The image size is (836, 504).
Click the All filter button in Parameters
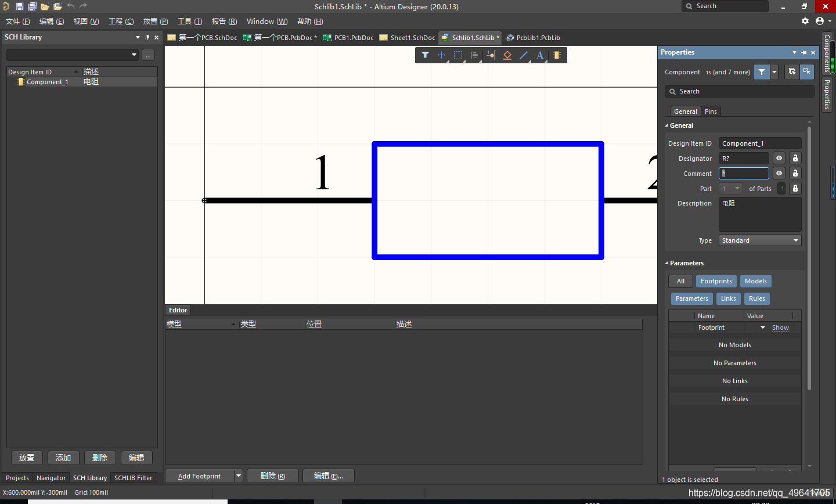tap(680, 281)
